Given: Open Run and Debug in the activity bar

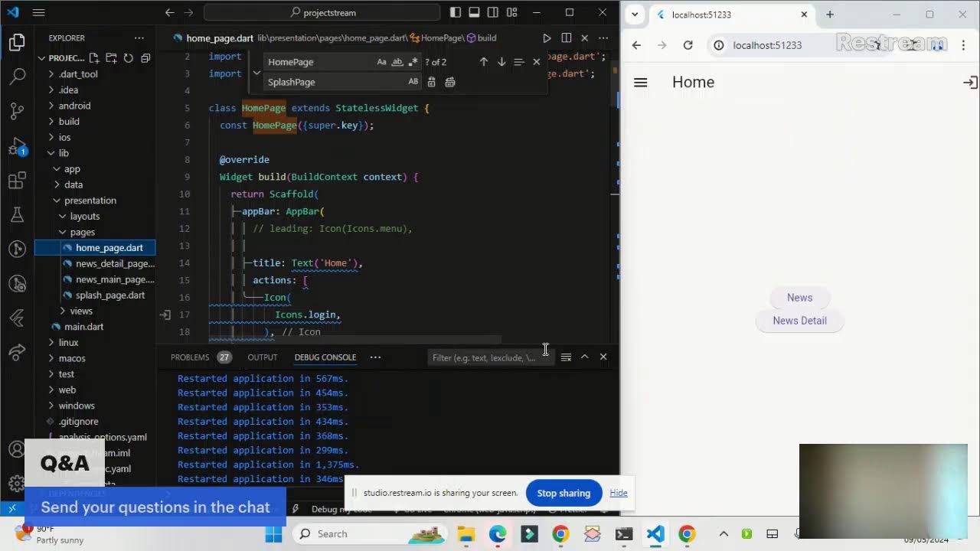Looking at the screenshot, I should coord(17,146).
